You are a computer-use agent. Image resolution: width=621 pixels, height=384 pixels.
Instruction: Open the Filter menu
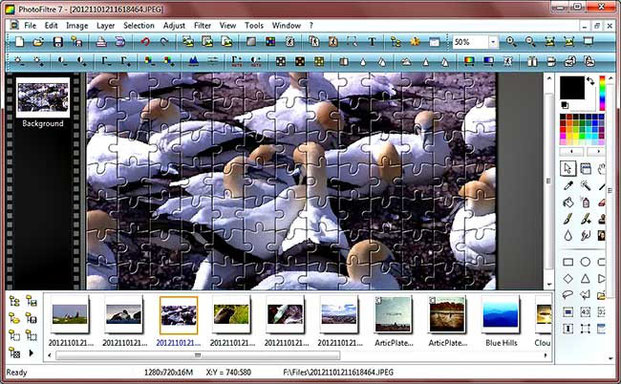tap(202, 26)
